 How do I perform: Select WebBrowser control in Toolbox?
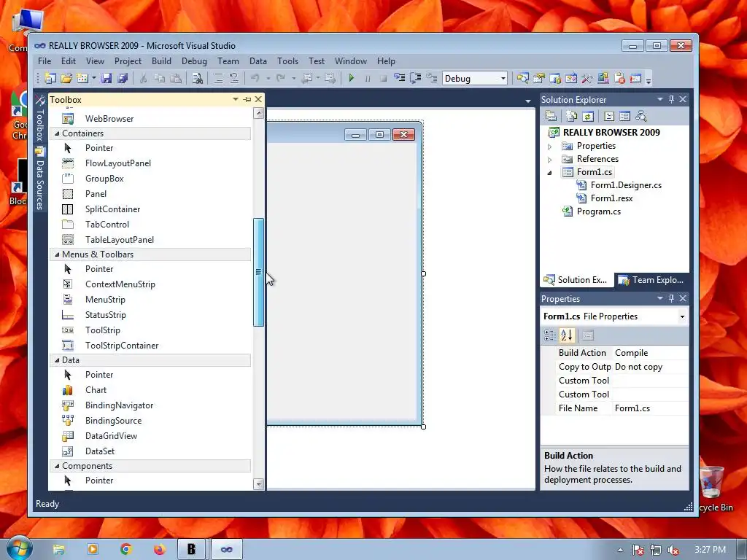pos(109,119)
